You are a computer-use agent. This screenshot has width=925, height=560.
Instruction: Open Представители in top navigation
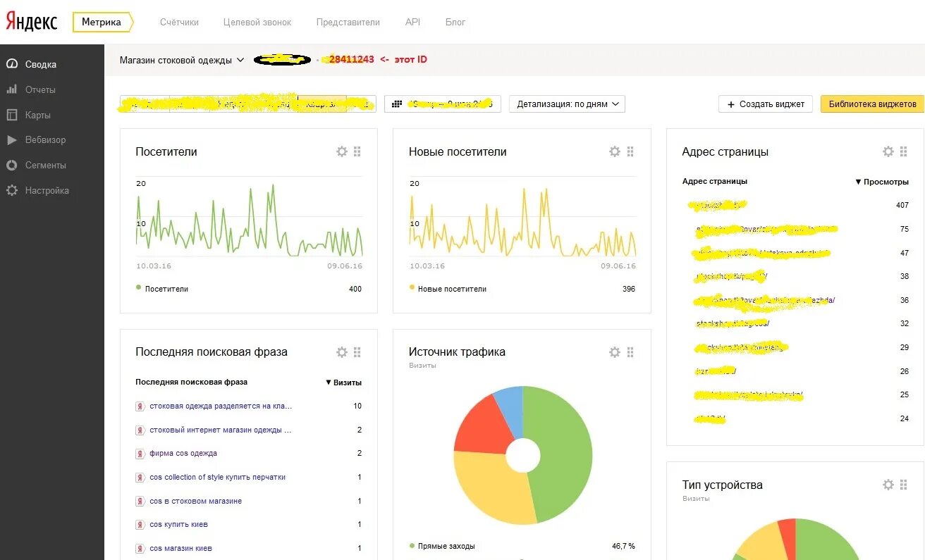click(348, 22)
